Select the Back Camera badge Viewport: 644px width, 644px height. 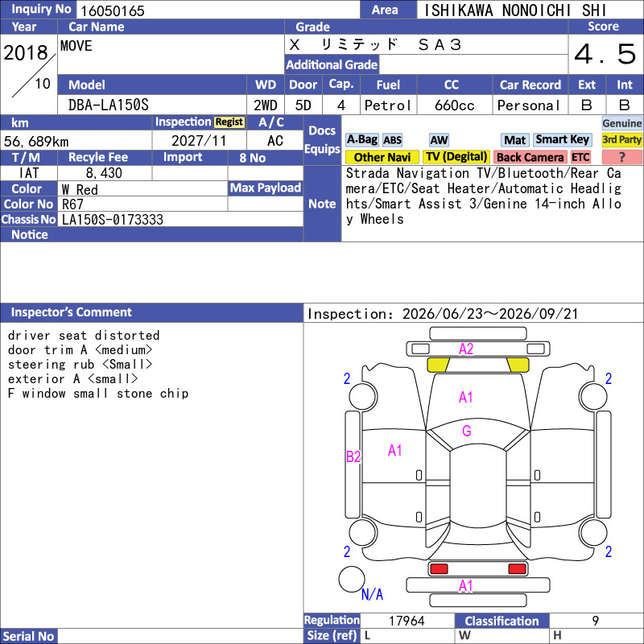click(530, 157)
